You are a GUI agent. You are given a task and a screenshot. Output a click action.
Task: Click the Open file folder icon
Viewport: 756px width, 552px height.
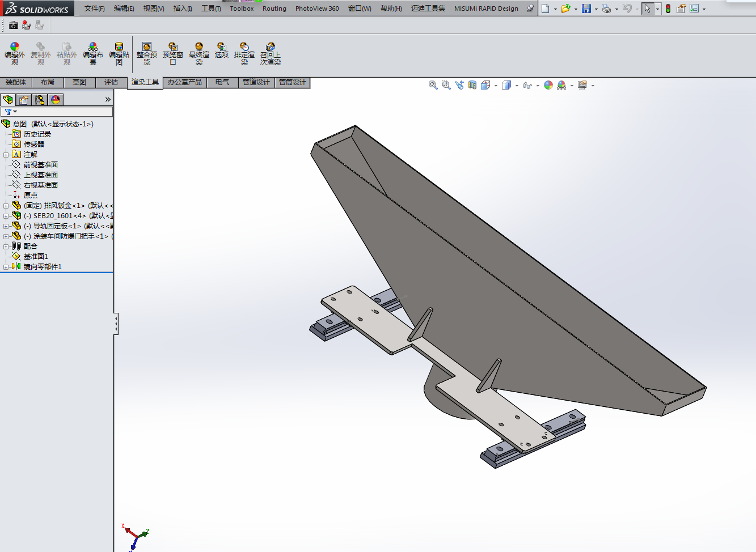coord(565,9)
